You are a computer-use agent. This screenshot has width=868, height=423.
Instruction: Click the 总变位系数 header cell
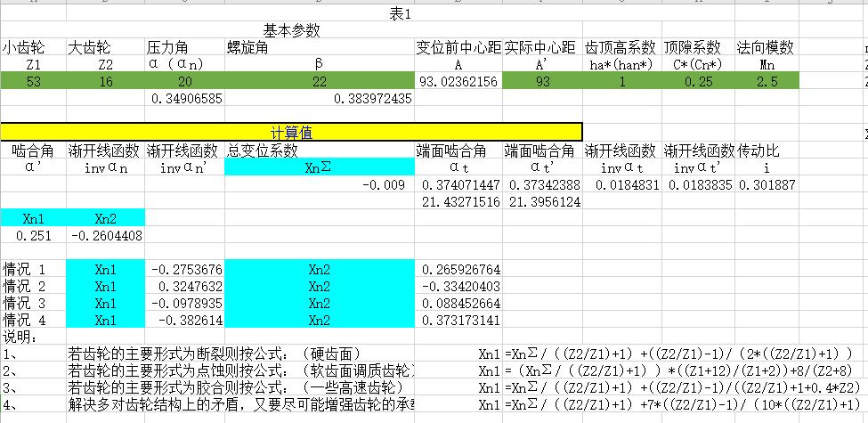pos(320,150)
